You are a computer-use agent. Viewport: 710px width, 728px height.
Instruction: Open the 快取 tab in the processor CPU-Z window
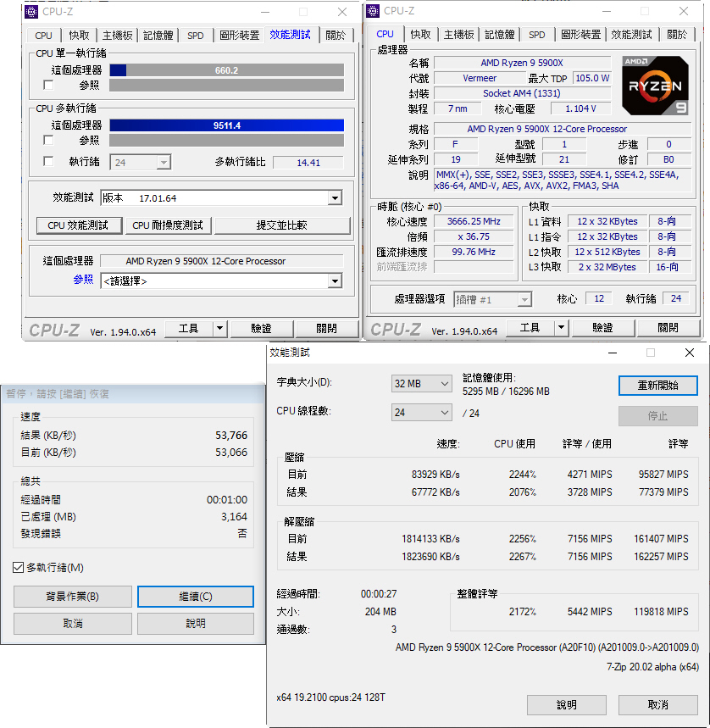tap(420, 35)
